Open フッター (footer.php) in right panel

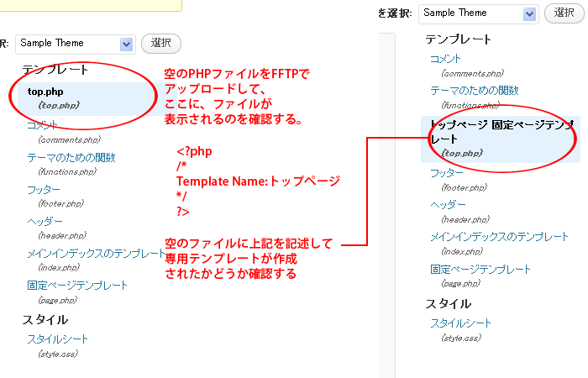coord(447,173)
